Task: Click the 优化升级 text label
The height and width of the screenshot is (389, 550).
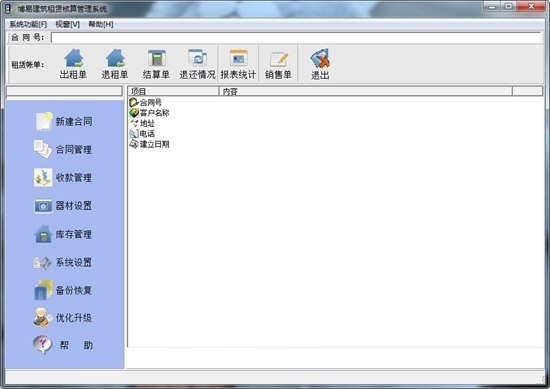Action: tap(74, 318)
